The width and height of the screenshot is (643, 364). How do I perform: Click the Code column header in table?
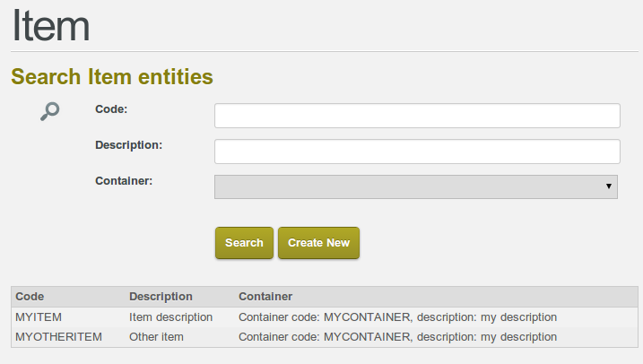[x=30, y=296]
